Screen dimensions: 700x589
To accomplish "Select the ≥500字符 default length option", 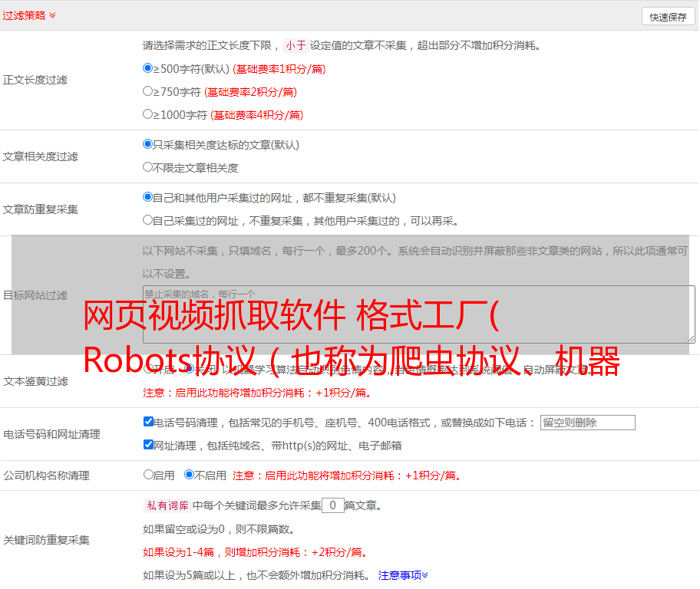I will 148,68.
